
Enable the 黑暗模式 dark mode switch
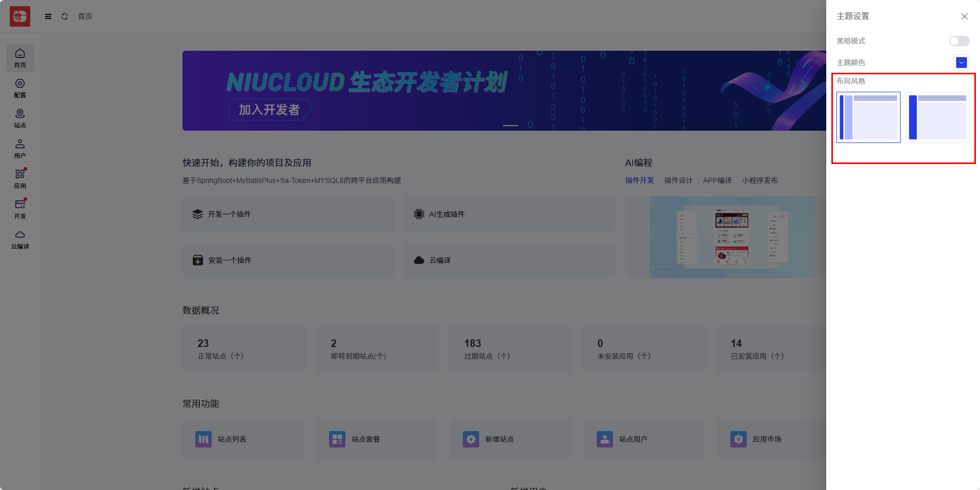[958, 41]
